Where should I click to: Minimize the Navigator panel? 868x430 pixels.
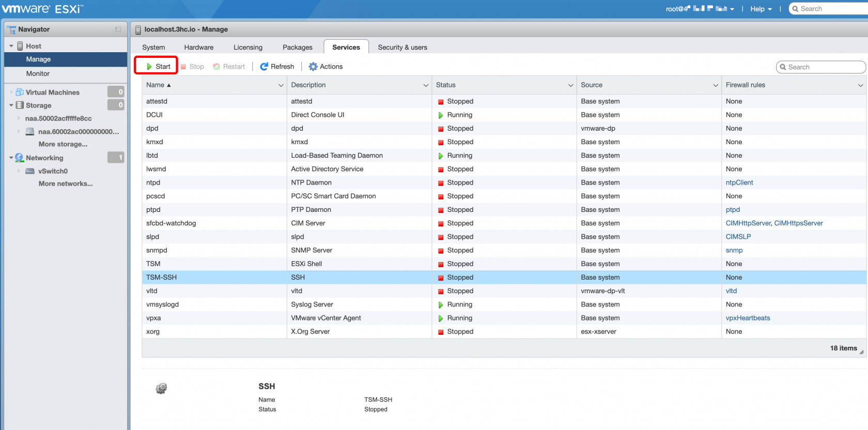click(118, 29)
